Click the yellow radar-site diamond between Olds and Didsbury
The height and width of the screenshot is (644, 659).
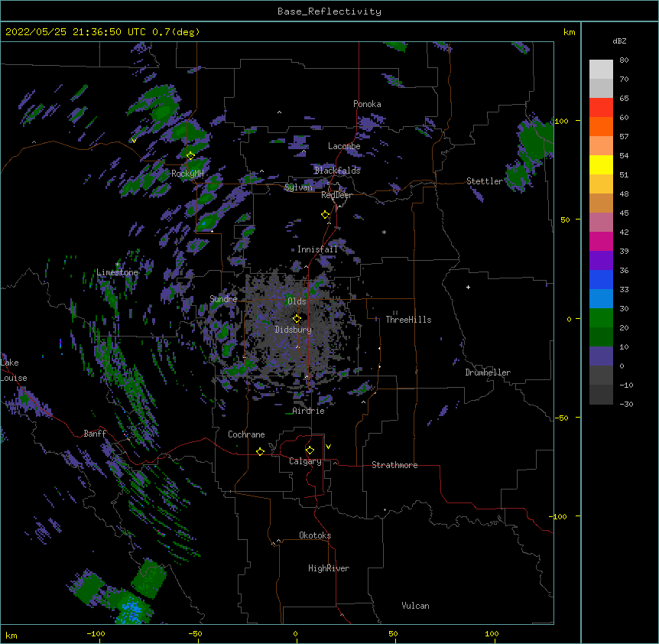(297, 318)
